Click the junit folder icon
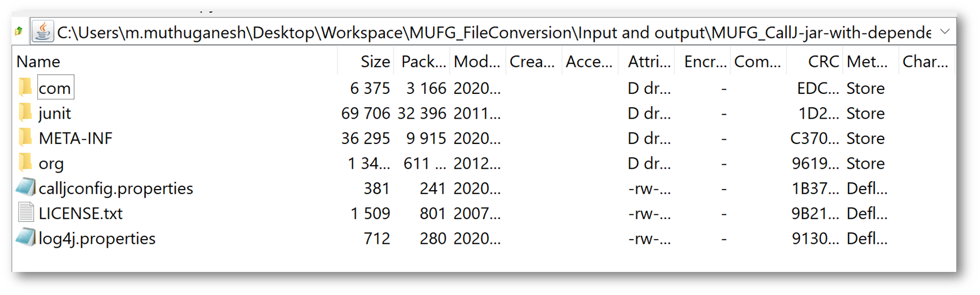The width and height of the screenshot is (980, 295). (x=25, y=113)
